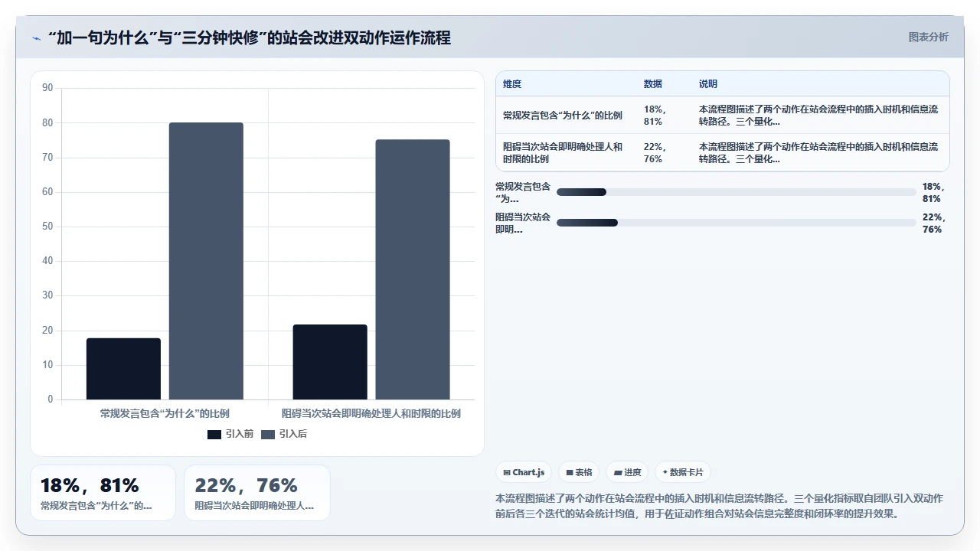Click the 引入后 bar for 阻碍当次站会即明确处理人和时限的比例

click(413, 269)
